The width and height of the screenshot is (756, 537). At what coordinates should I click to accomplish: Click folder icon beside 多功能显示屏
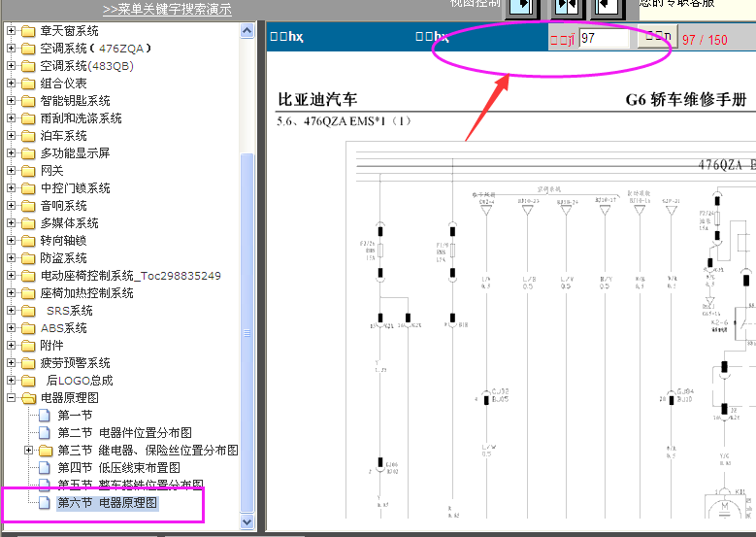coord(28,153)
